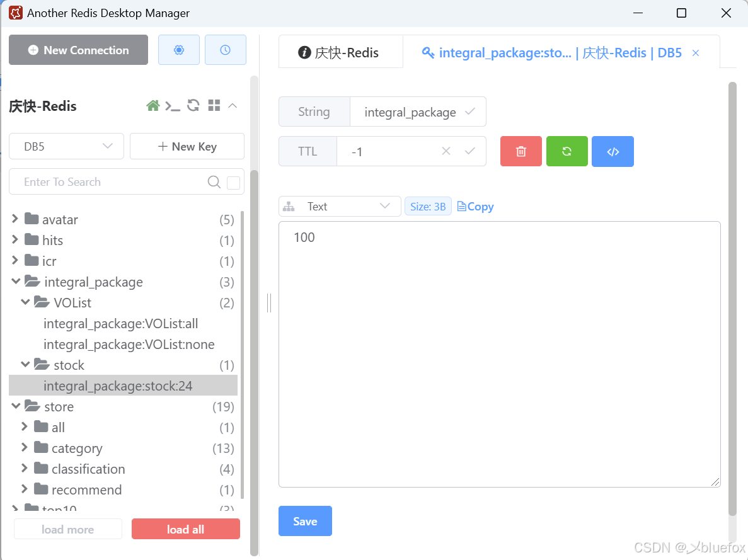This screenshot has width=748, height=560.
Task: Expand the hits folder
Action: coord(14,239)
